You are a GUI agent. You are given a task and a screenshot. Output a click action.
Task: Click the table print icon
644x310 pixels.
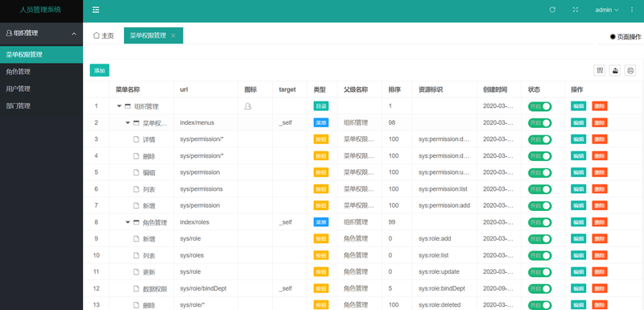(x=630, y=70)
